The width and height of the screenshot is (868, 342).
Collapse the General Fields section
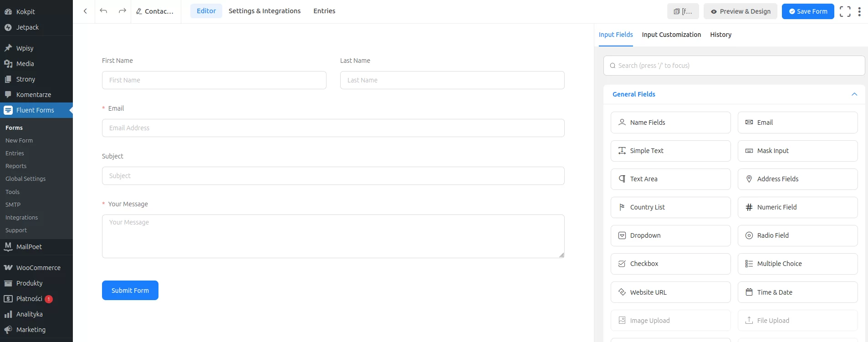tap(854, 94)
